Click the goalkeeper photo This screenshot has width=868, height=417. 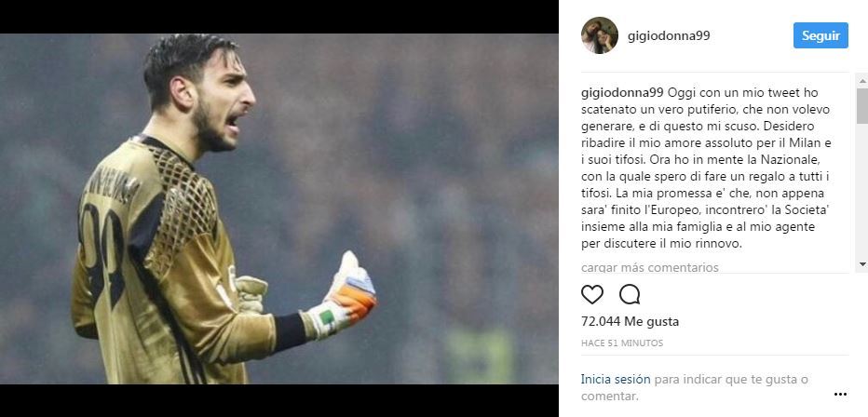point(279,209)
